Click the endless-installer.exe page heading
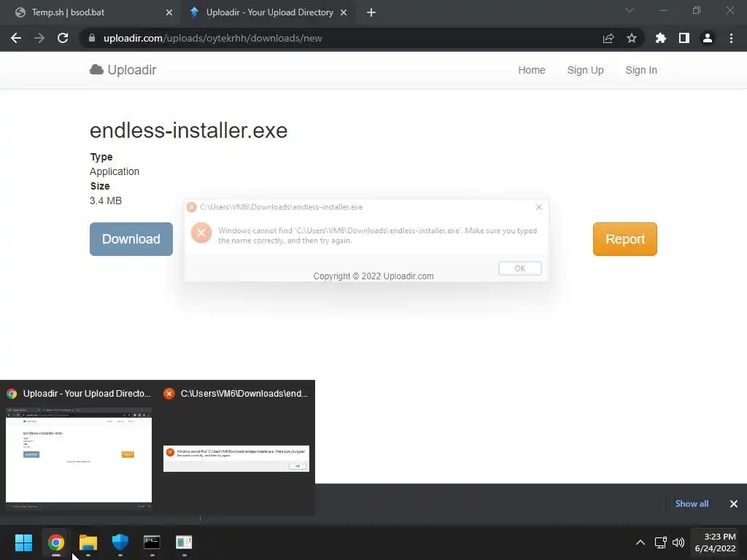The image size is (747, 560). (189, 131)
